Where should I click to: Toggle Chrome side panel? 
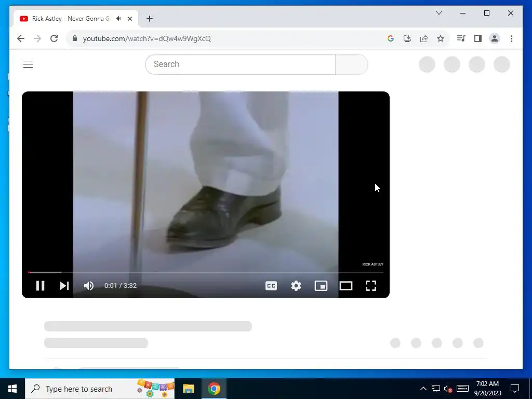[478, 38]
